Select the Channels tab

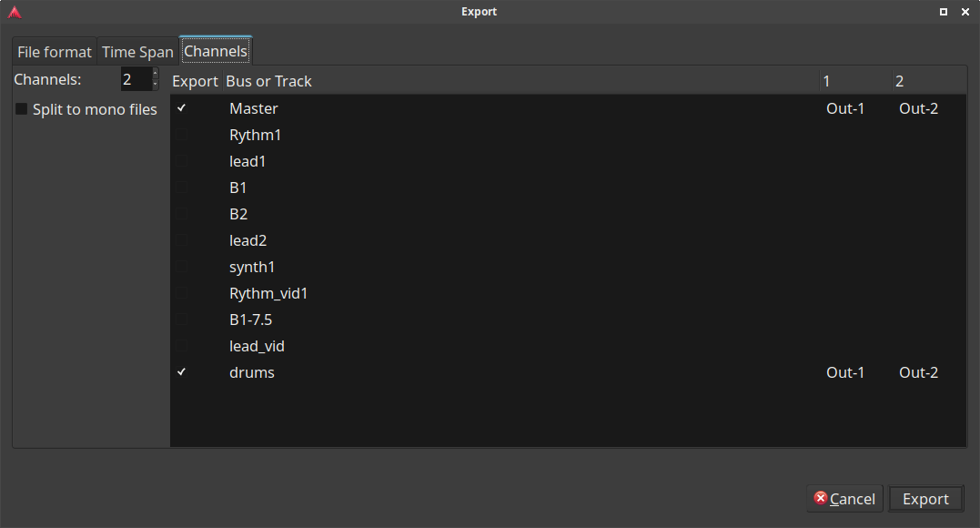(216, 51)
